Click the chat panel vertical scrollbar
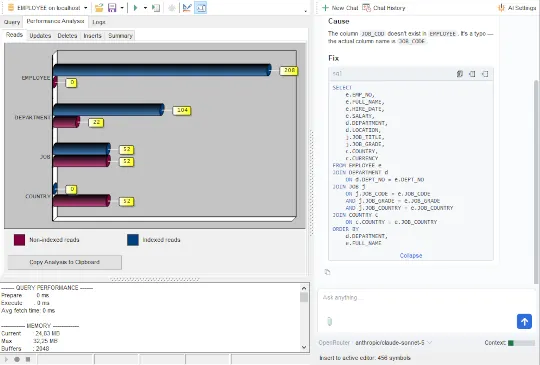Image resolution: width=540 pixels, height=365 pixels. pyautogui.click(x=537, y=181)
